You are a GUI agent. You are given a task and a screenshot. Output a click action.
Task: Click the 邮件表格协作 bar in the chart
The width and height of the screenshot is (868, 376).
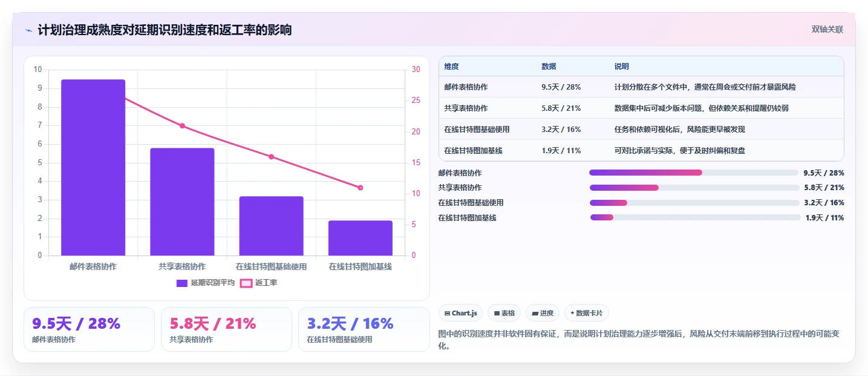point(93,168)
